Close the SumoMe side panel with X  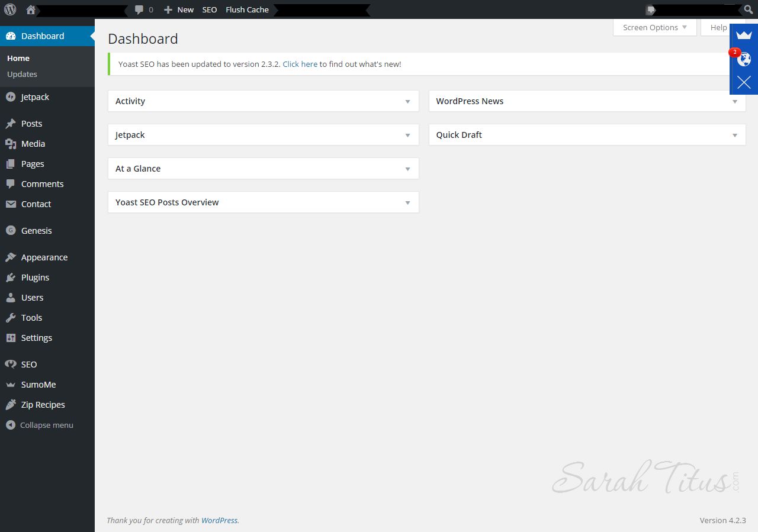(x=744, y=82)
